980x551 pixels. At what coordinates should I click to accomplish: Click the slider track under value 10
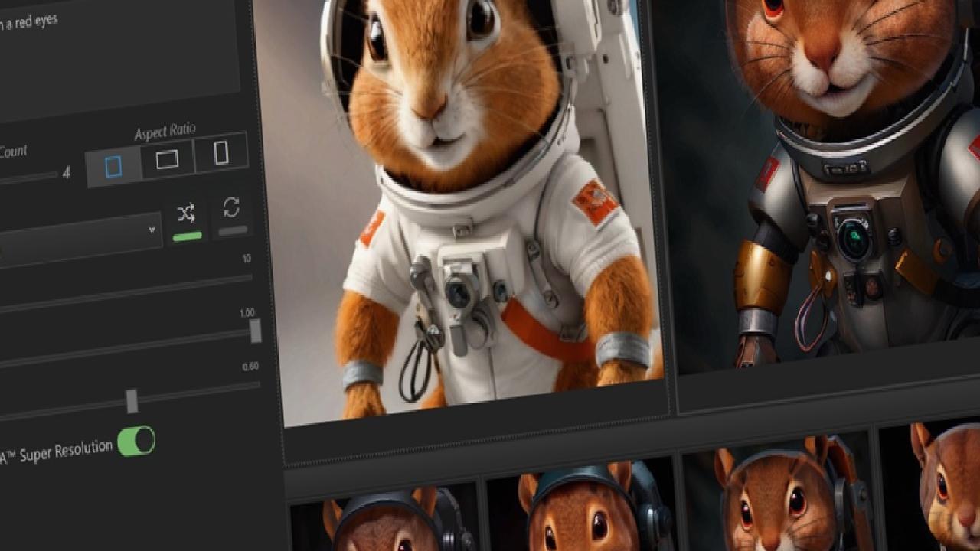[x=126, y=293]
